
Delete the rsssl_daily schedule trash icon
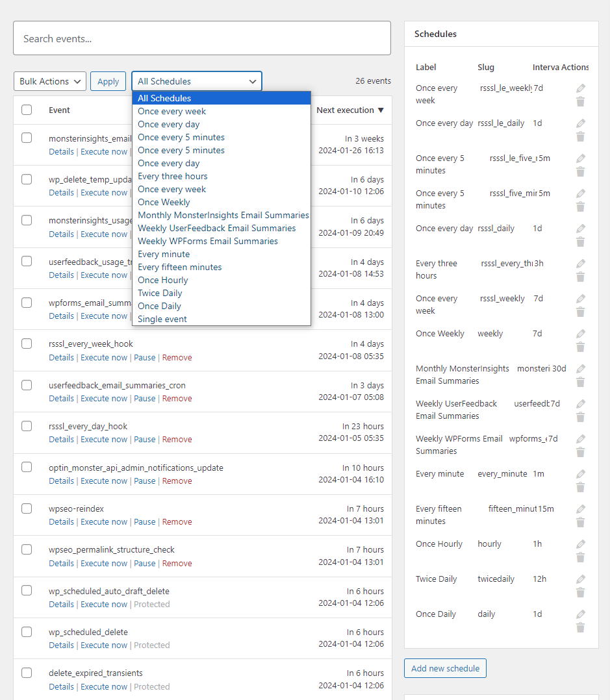(581, 242)
